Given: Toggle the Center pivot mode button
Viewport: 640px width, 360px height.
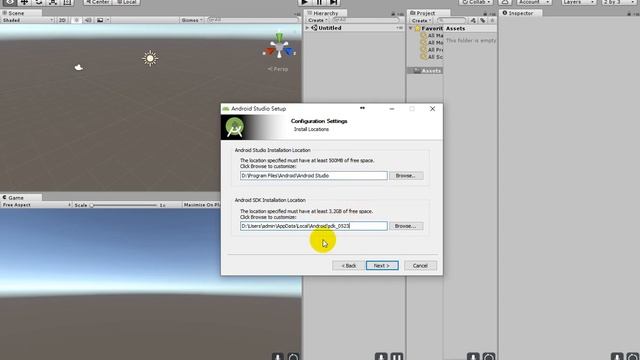Looking at the screenshot, I should point(98,2).
